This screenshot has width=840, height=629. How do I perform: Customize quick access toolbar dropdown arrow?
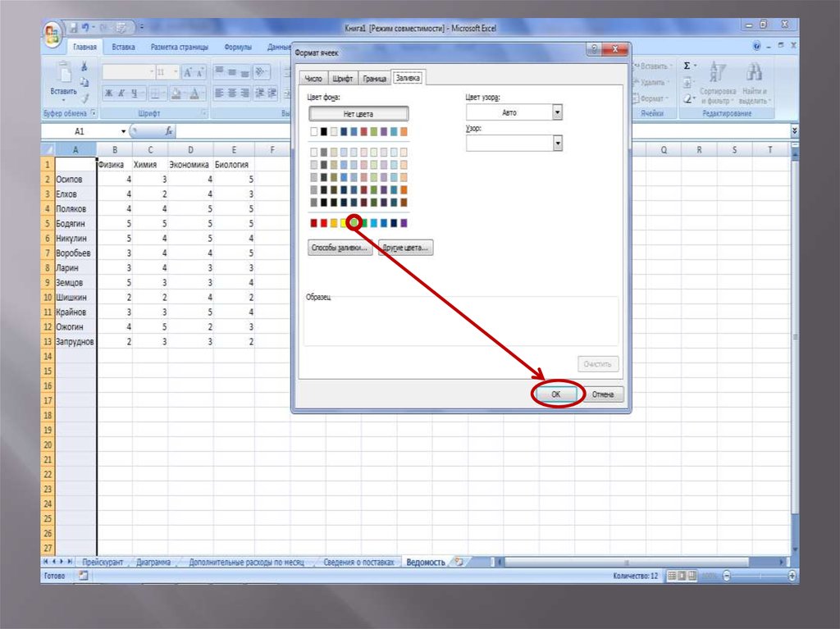click(142, 27)
